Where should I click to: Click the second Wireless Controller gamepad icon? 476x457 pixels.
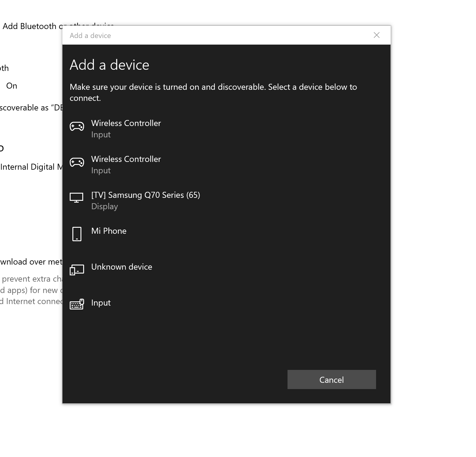[77, 162]
